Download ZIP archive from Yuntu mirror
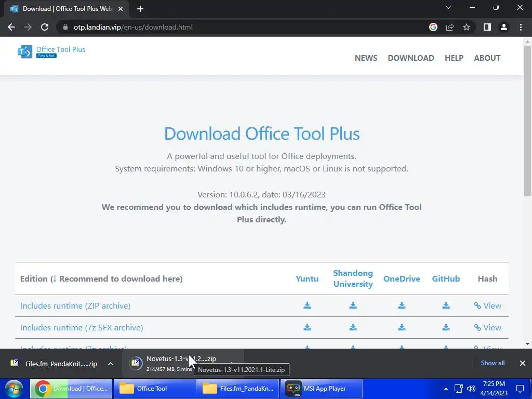This screenshot has width=532, height=399. tap(307, 305)
